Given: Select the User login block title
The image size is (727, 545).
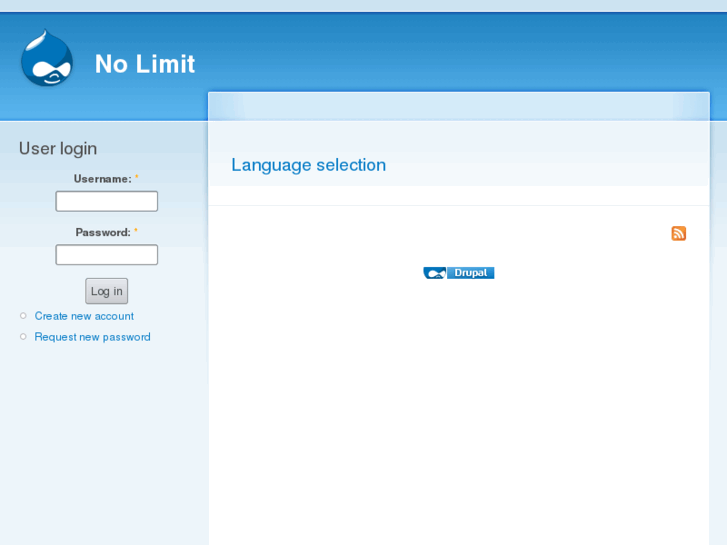Looking at the screenshot, I should (58, 149).
